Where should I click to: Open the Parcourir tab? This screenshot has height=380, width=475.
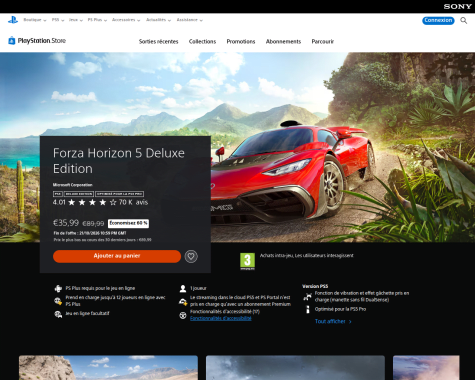[322, 42]
